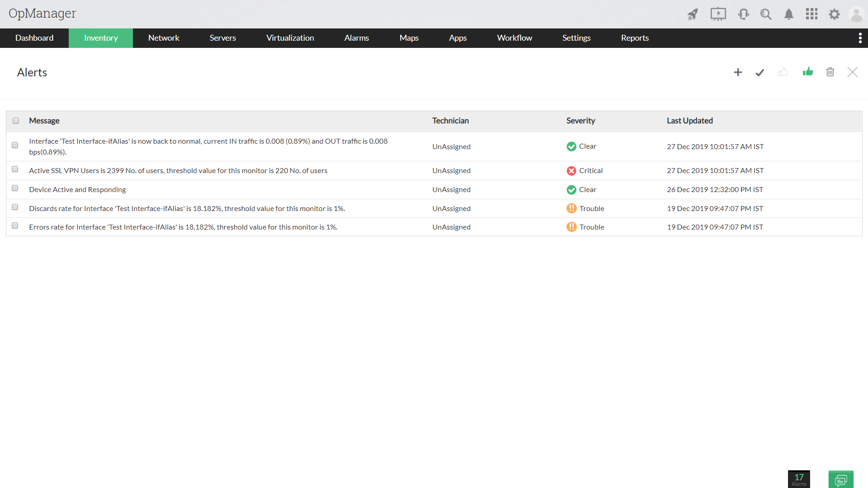The width and height of the screenshot is (868, 488).
Task: Select the Active SSL VPN Users alert checkbox
Action: coord(15,169)
